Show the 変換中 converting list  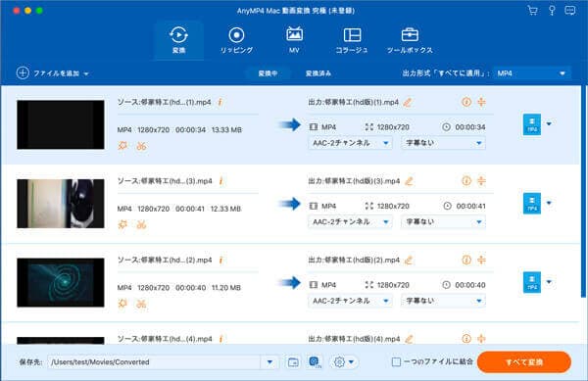coord(268,73)
